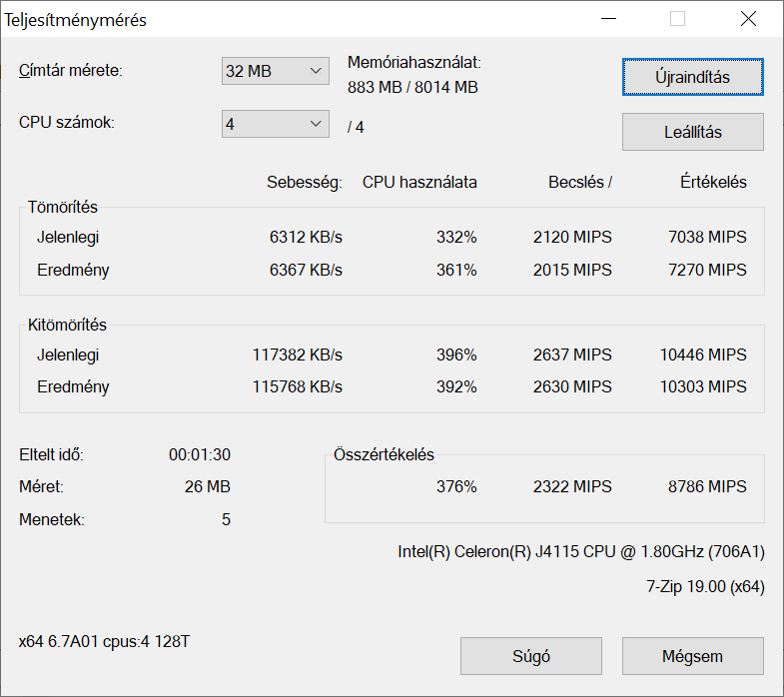Open the Címtár mérete 32 MB dropdown

point(275,71)
